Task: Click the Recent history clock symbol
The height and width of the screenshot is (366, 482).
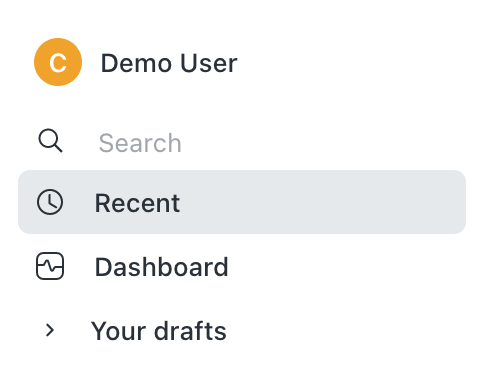Action: 50,202
